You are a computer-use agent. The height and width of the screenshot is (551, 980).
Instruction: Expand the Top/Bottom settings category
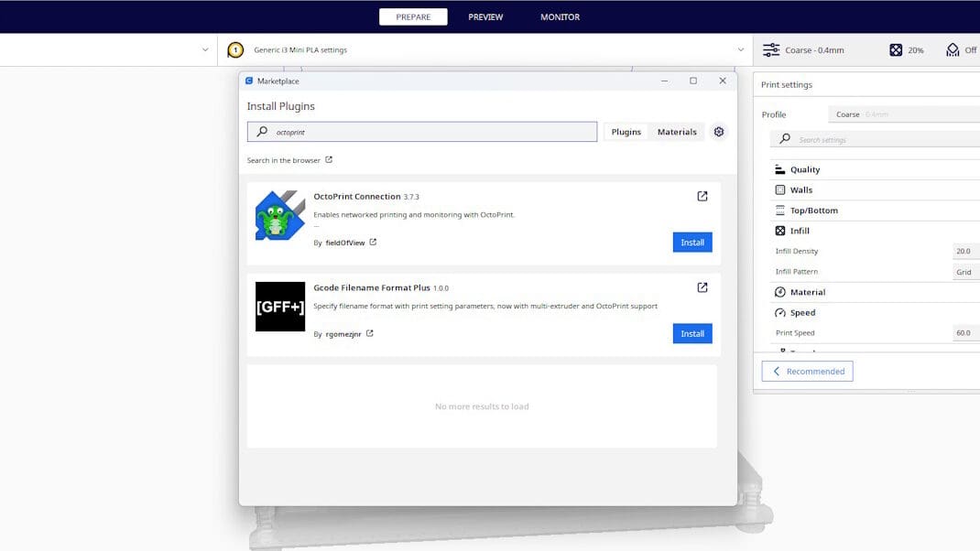(x=875, y=211)
